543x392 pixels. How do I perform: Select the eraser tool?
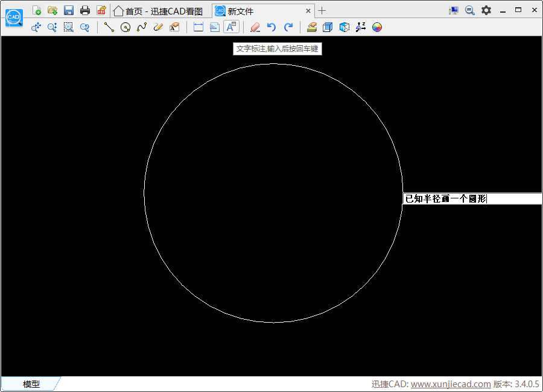click(x=255, y=27)
